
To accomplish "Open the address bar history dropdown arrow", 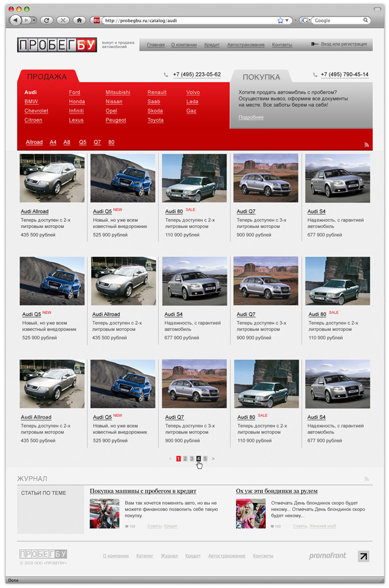I will click(x=287, y=21).
